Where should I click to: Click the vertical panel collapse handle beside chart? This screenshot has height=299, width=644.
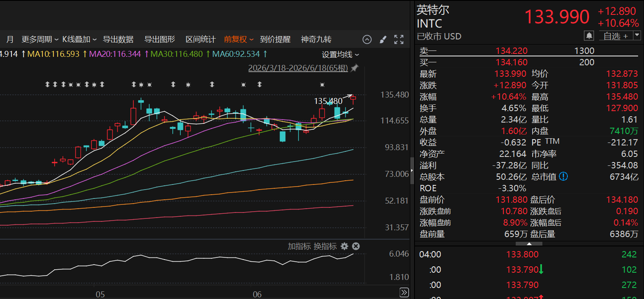[x=412, y=170]
